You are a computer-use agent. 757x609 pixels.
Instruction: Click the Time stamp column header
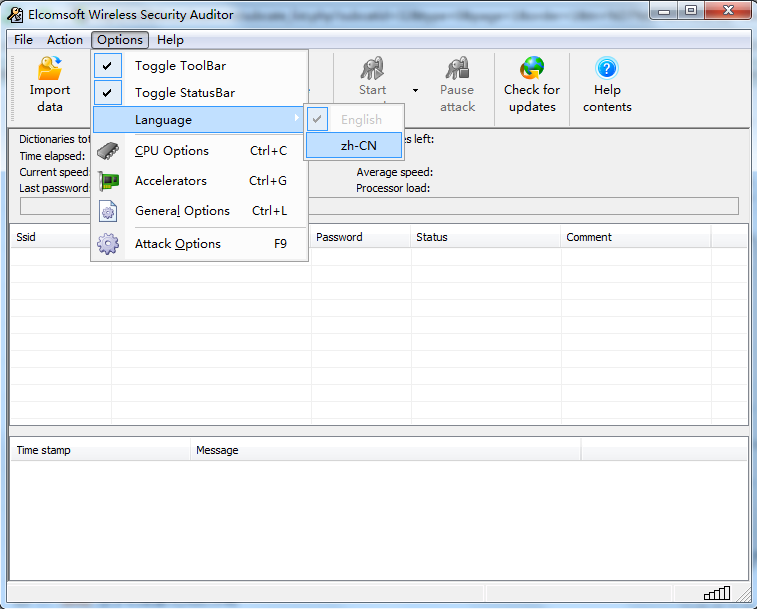(100, 450)
